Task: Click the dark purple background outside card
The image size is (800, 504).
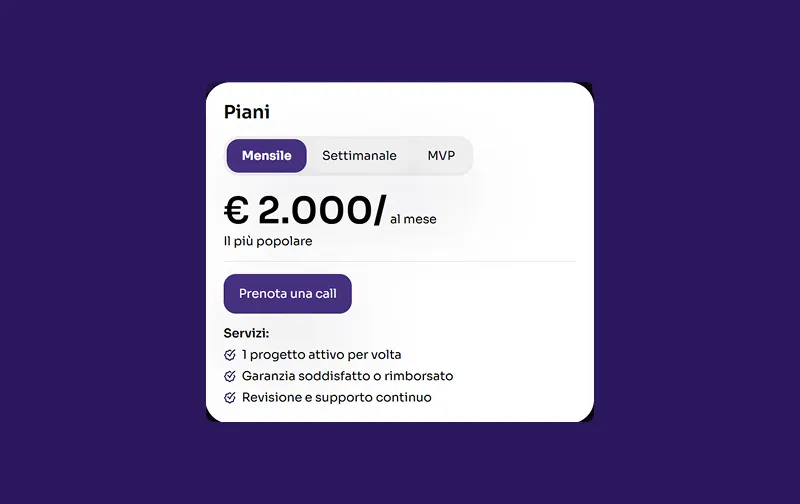Action: pyautogui.click(x=100, y=250)
